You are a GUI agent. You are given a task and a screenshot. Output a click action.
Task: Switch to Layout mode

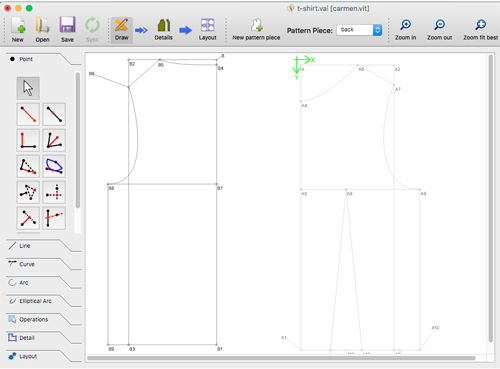207,30
